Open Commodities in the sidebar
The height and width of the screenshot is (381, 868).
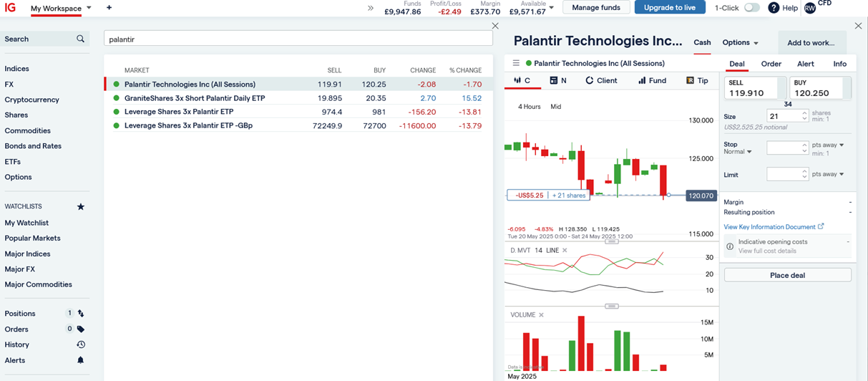click(27, 131)
